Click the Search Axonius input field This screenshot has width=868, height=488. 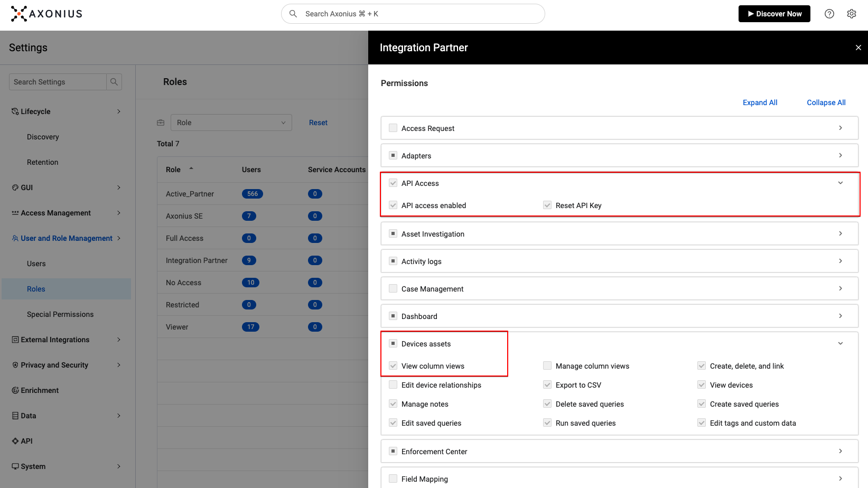tap(417, 14)
